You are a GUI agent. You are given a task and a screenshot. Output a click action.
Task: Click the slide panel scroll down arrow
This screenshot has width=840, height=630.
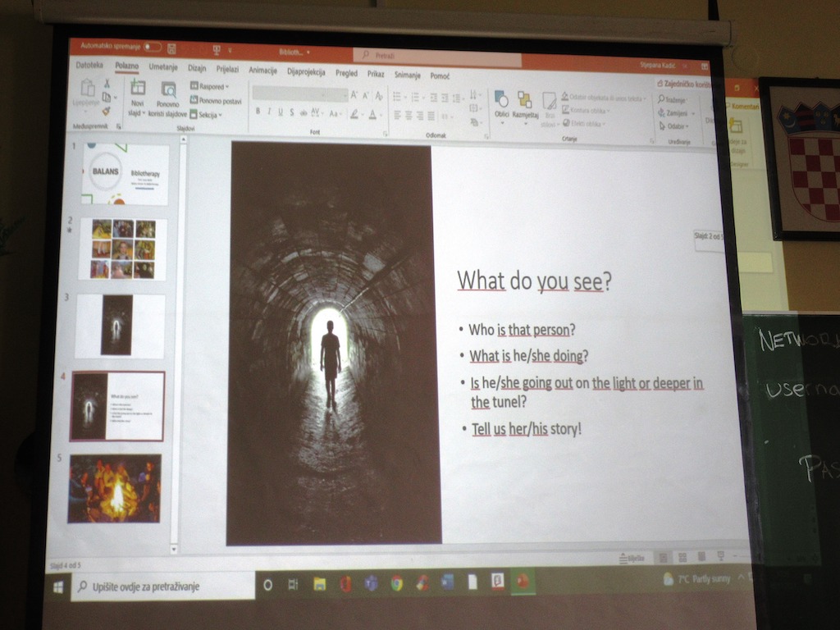pyautogui.click(x=174, y=549)
